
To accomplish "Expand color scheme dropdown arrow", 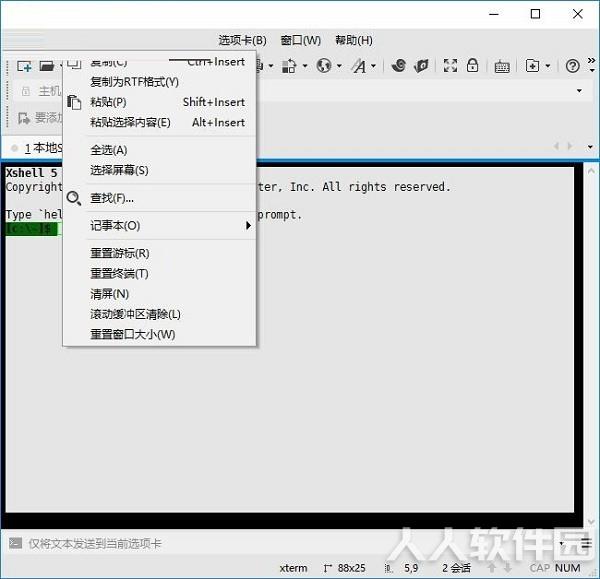I will (305, 66).
